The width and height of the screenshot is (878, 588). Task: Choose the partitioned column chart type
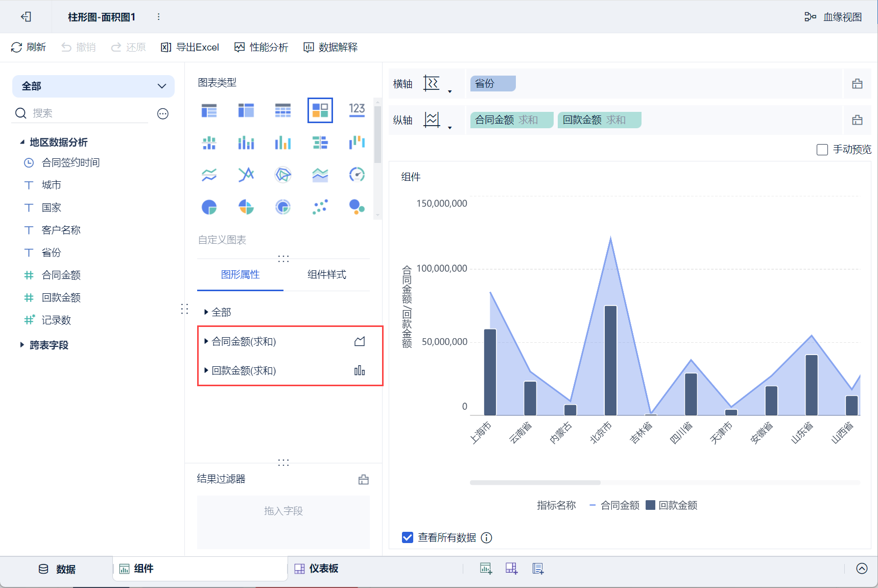[x=209, y=143]
